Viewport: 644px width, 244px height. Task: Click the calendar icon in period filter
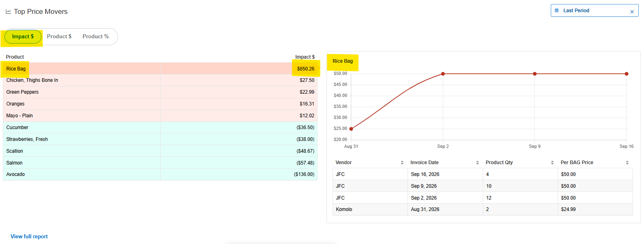tap(557, 11)
